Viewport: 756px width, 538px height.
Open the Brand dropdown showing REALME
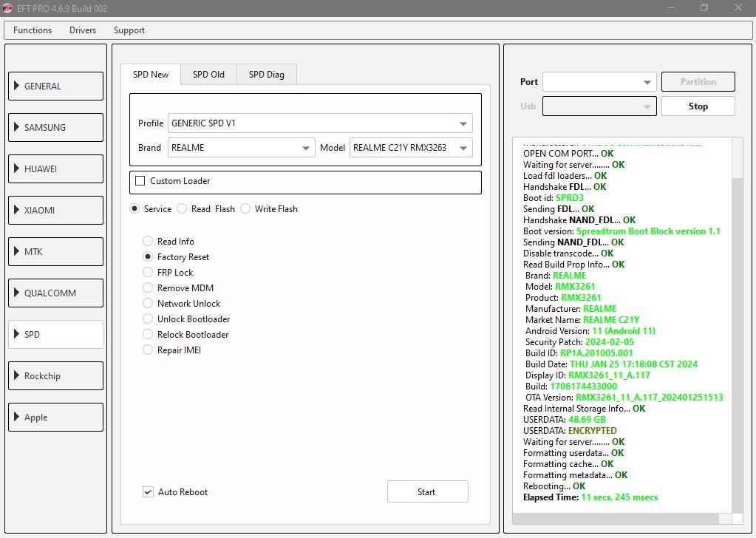click(x=241, y=148)
